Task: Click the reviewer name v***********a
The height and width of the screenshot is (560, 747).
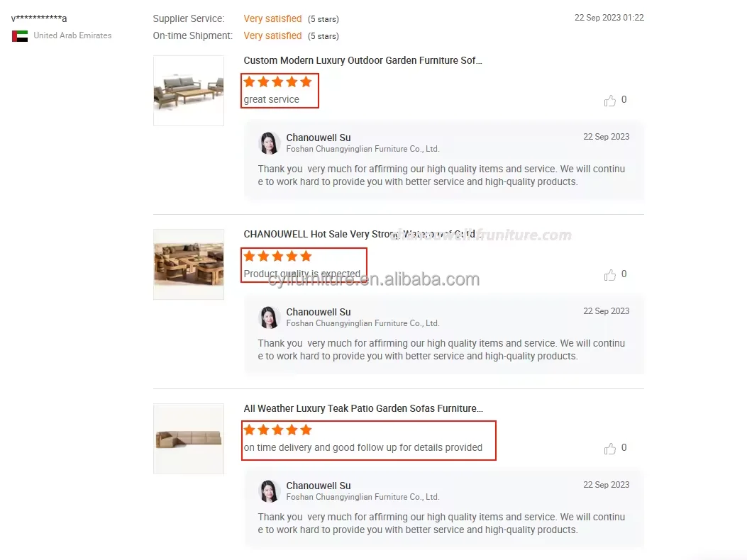Action: click(39, 18)
